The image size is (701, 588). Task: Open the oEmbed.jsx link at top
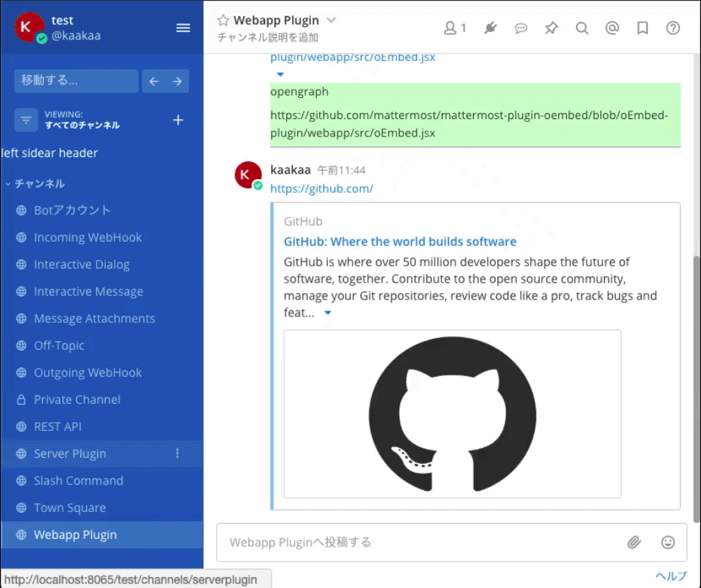(x=352, y=57)
